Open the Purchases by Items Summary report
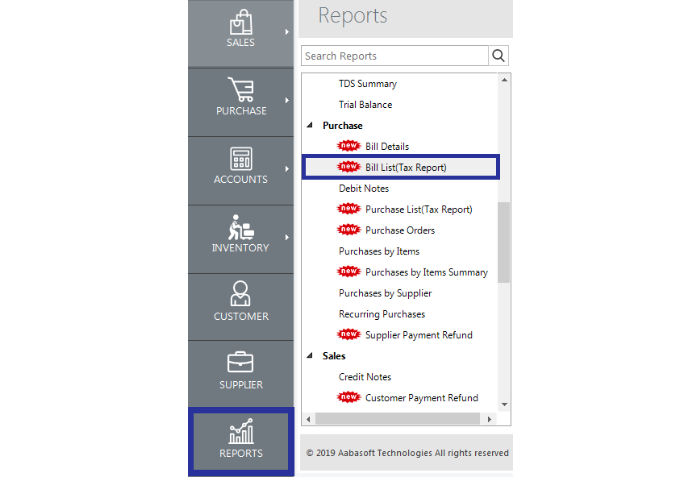This screenshot has width=700, height=477. pyautogui.click(x=426, y=272)
